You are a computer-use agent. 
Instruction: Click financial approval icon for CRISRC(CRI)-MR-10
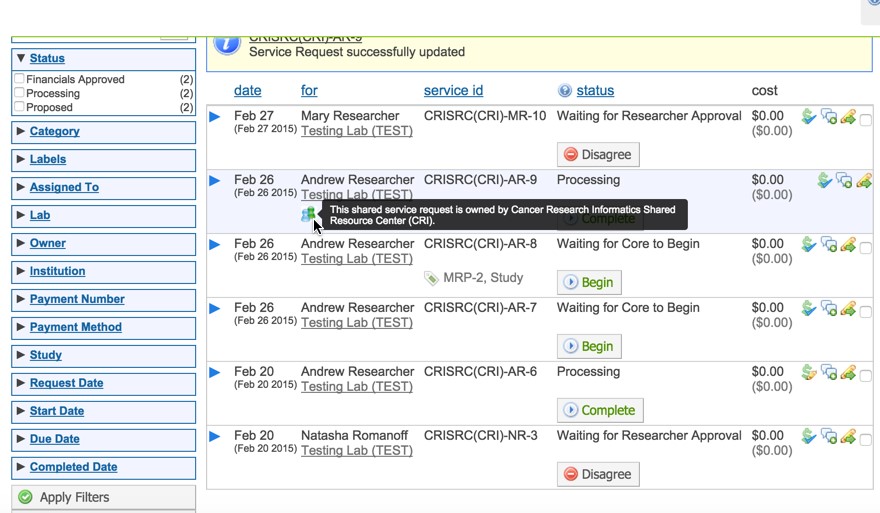pos(809,117)
